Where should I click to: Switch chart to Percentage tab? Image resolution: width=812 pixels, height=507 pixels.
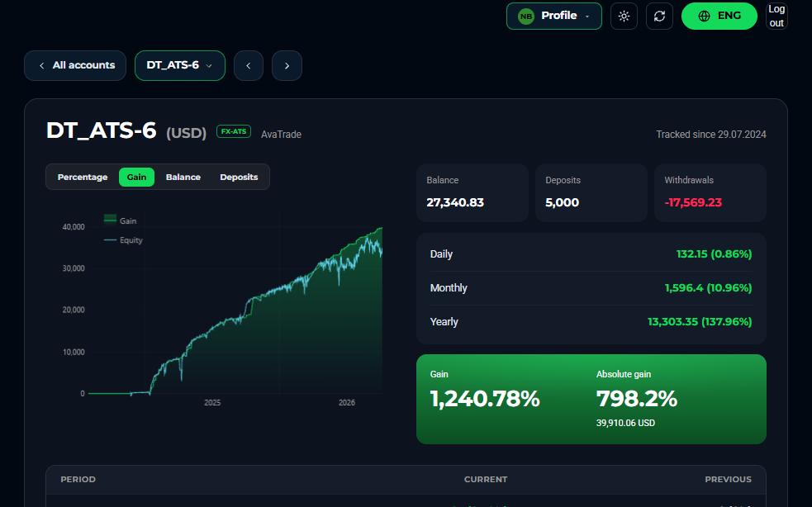[x=83, y=177]
